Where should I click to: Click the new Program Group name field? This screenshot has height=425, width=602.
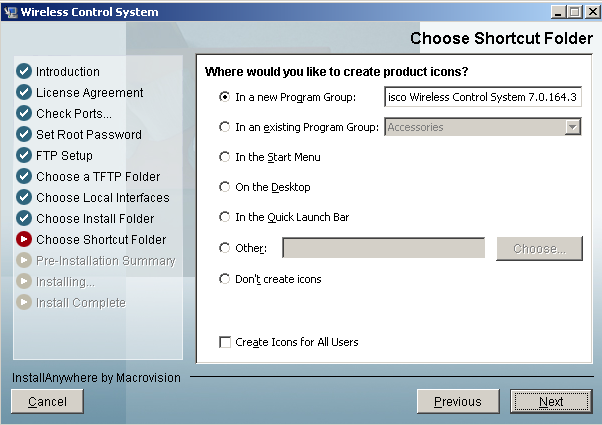[483, 97]
